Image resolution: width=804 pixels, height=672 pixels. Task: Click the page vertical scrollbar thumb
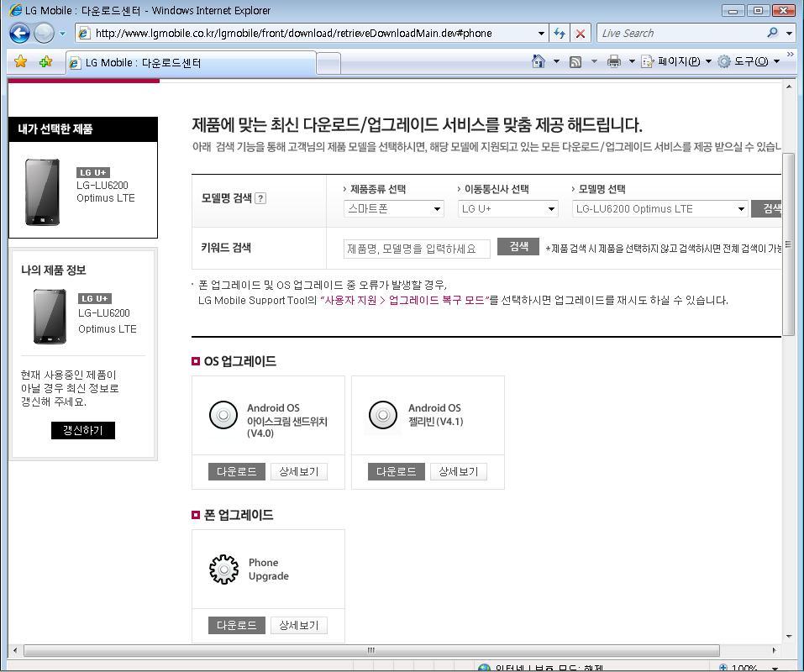pyautogui.click(x=789, y=244)
